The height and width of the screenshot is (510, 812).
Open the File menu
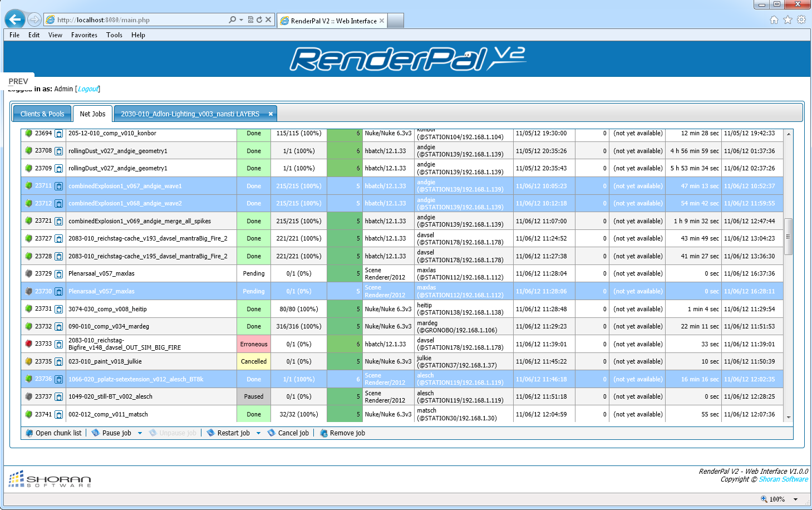[x=14, y=35]
